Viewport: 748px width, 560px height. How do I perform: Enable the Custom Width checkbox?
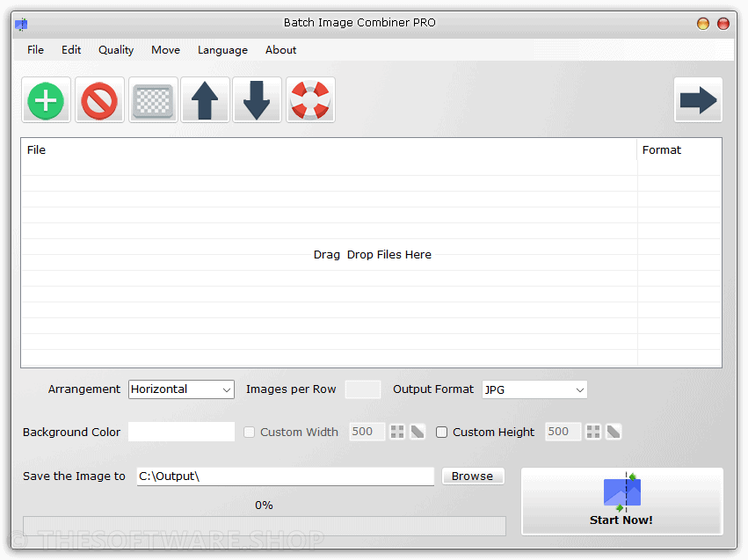coord(249,433)
